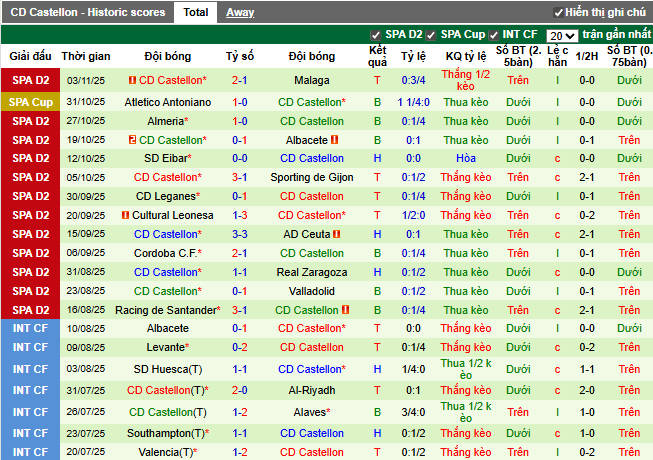Viewport: 653px width, 460px height.
Task: Click the red card icon with 2 on 19/10/25 row
Action: (x=132, y=140)
